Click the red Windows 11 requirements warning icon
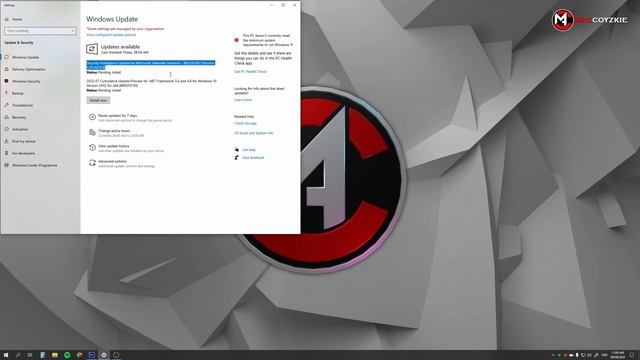This screenshot has height=360, width=640. point(236,40)
